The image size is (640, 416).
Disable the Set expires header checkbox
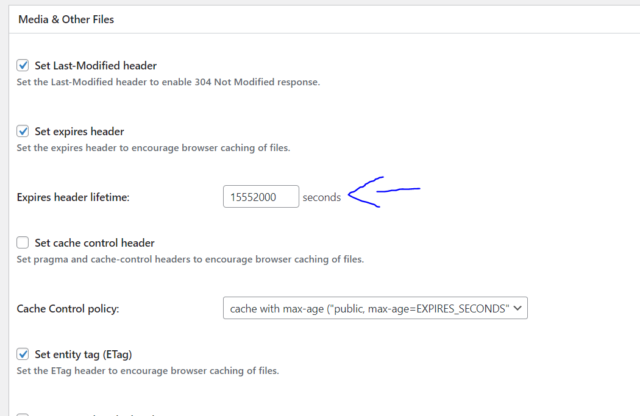(x=24, y=131)
